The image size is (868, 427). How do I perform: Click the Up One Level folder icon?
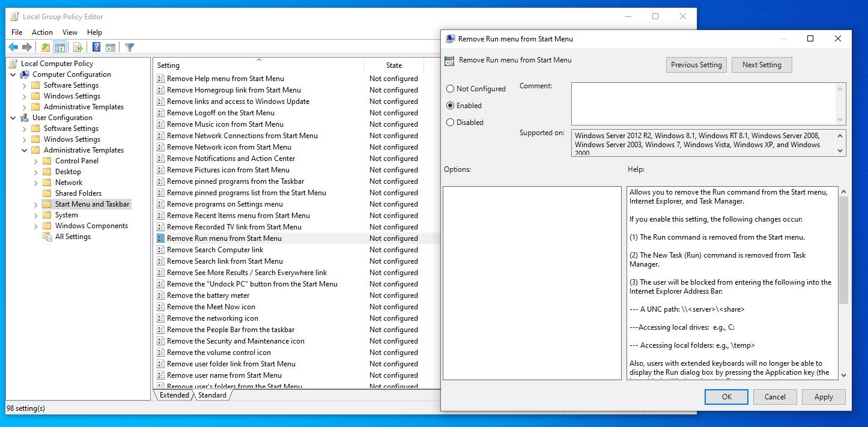tap(46, 47)
